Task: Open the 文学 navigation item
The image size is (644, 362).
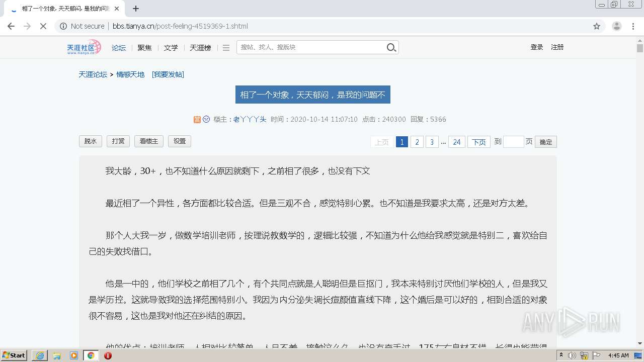Action: click(x=171, y=48)
